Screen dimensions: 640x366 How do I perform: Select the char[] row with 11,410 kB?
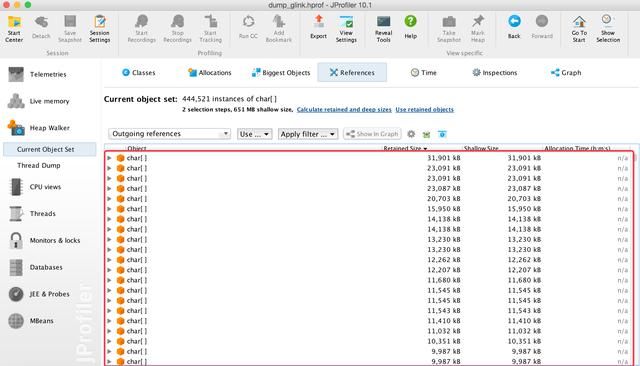coord(369,321)
